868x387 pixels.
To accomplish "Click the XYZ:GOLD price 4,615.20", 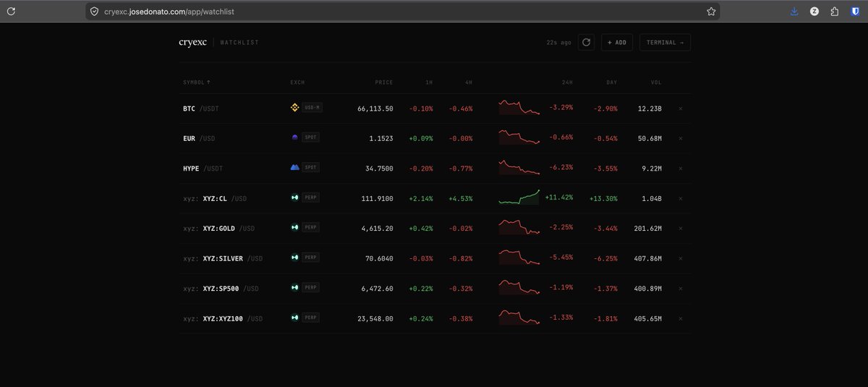I will pos(378,229).
